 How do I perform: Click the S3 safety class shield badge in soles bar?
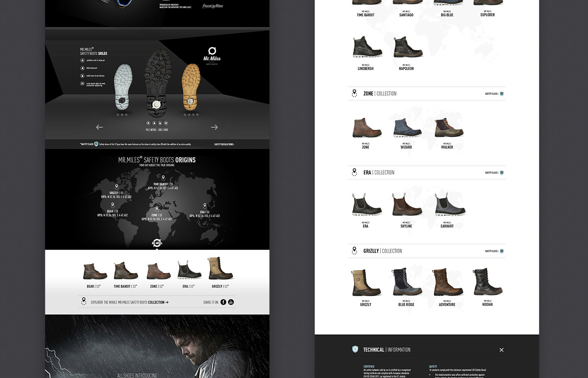pyautogui.click(x=96, y=144)
